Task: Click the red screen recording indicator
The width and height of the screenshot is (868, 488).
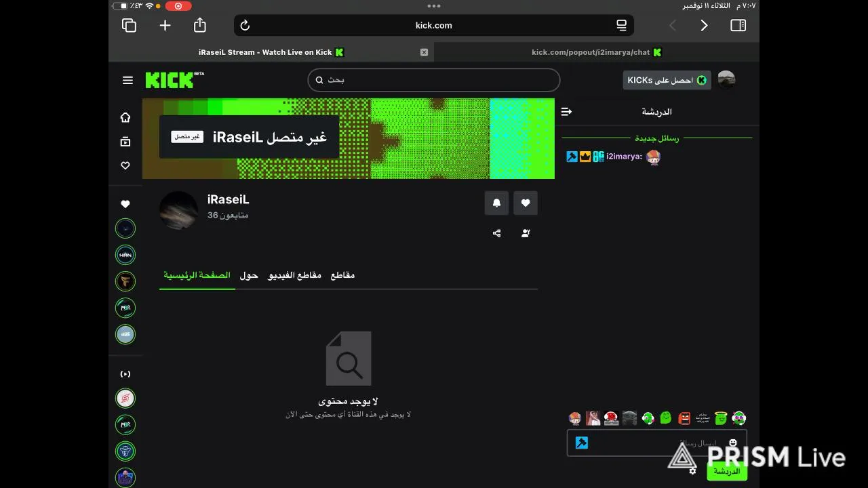Action: point(178,5)
